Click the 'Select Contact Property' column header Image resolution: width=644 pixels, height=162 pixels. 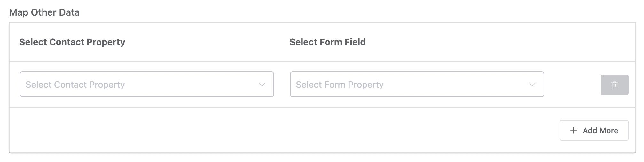[72, 42]
